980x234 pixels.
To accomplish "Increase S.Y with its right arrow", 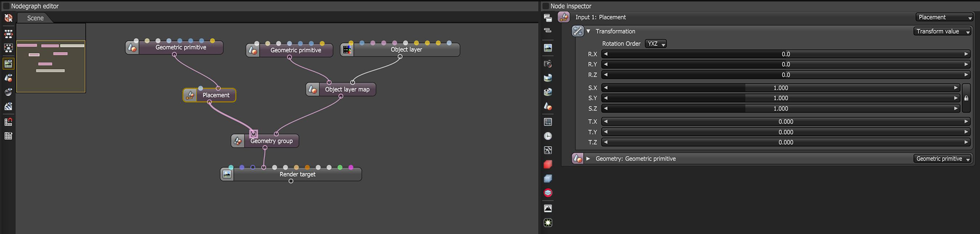I will pyautogui.click(x=955, y=98).
